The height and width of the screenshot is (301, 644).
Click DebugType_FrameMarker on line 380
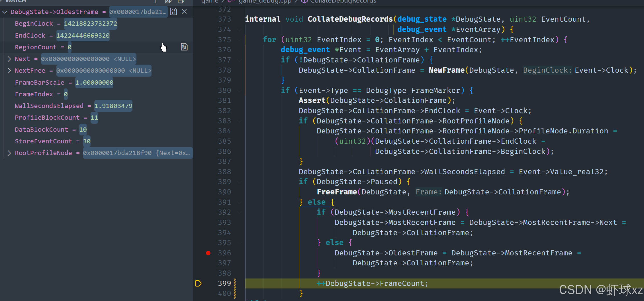[x=413, y=91]
